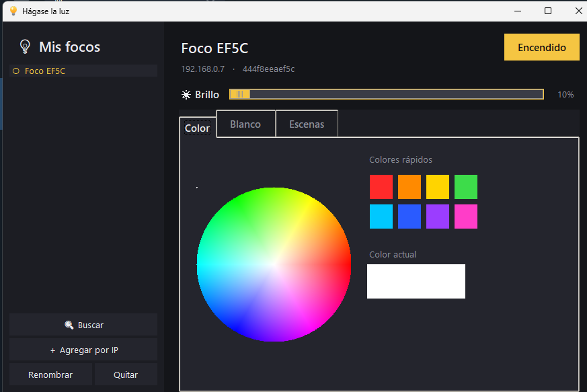The image size is (587, 392).
Task: Choose the yellow quick color swatch
Action: 438,187
